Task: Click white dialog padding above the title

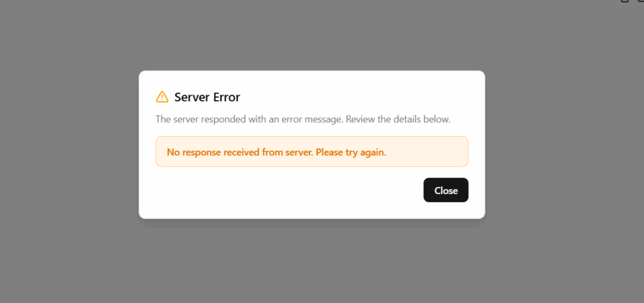Action: (312, 80)
